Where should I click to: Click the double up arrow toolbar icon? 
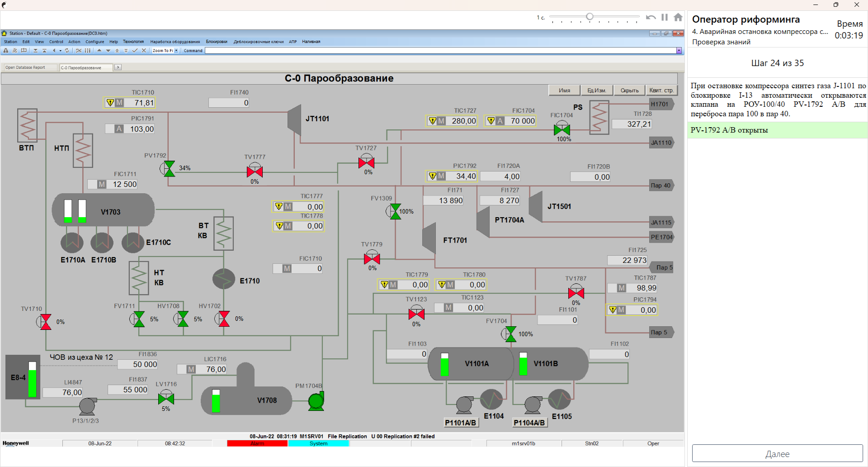[x=117, y=51]
